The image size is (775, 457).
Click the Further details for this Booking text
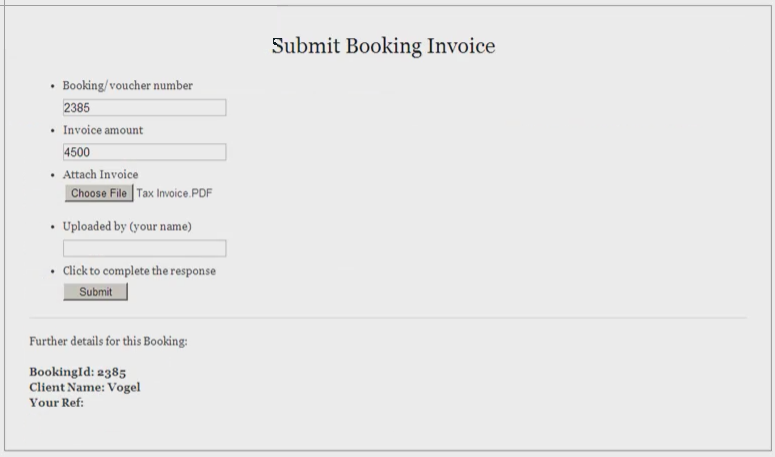(108, 341)
